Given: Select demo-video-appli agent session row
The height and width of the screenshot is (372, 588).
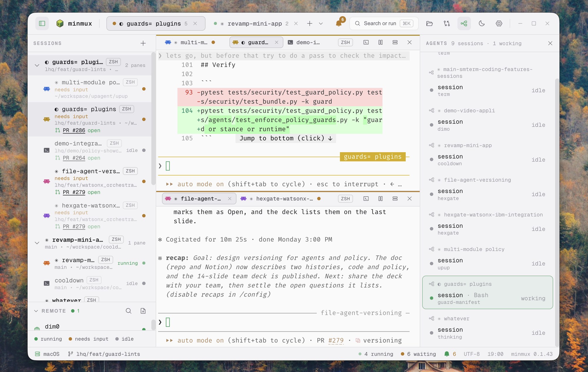Looking at the screenshot, I should point(488,125).
